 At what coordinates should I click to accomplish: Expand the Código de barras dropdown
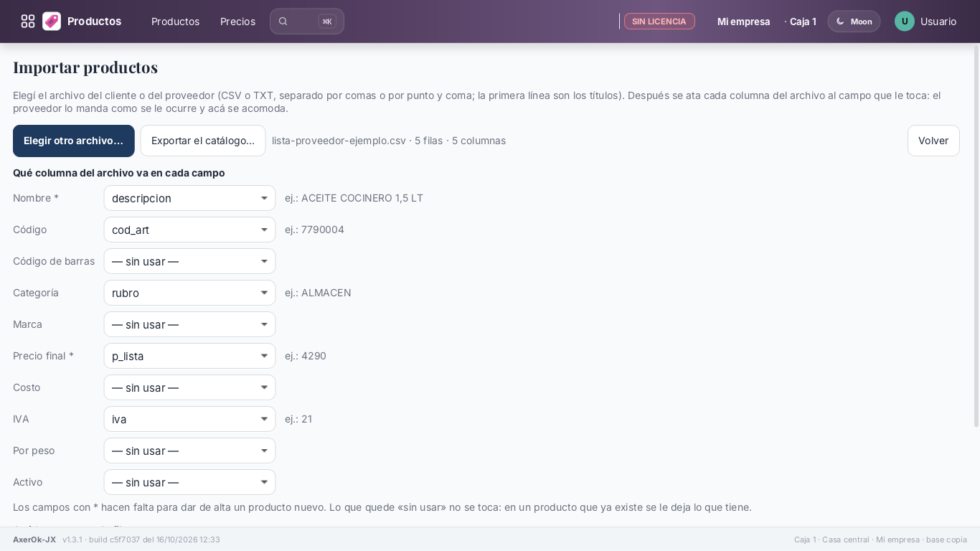pos(190,261)
